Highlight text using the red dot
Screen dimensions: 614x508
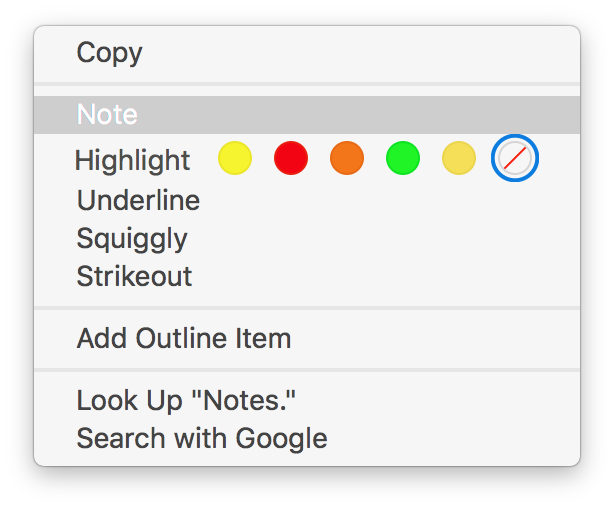[x=291, y=158]
